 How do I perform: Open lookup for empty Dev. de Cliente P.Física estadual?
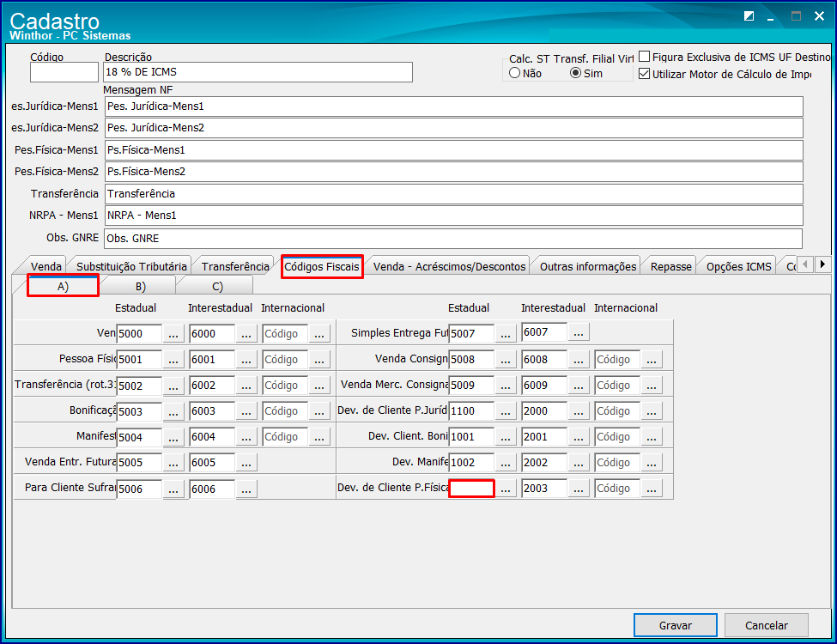506,489
